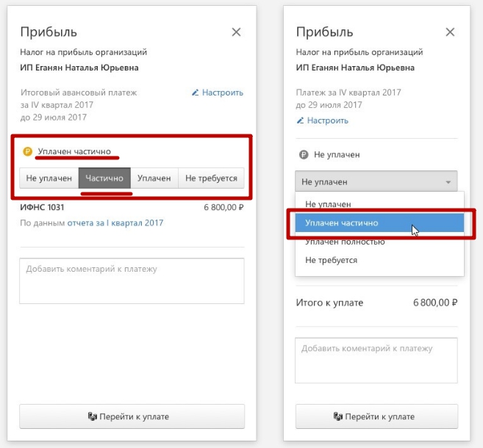Click the orange ruble status icon
The image size is (483, 448).
pyautogui.click(x=28, y=151)
